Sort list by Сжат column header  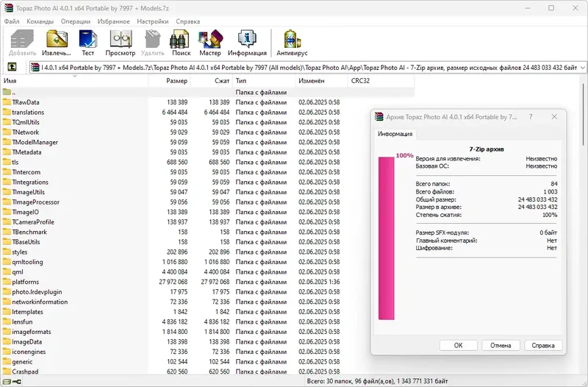(x=212, y=81)
